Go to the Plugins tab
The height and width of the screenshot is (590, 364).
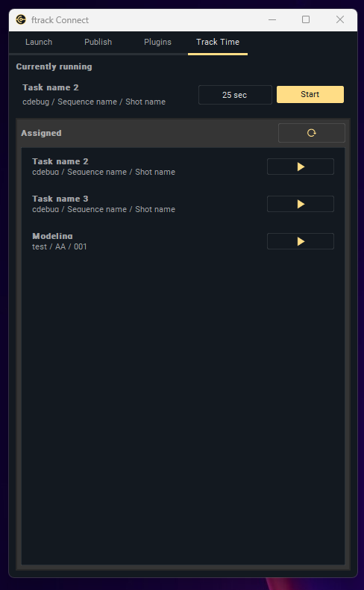[157, 42]
